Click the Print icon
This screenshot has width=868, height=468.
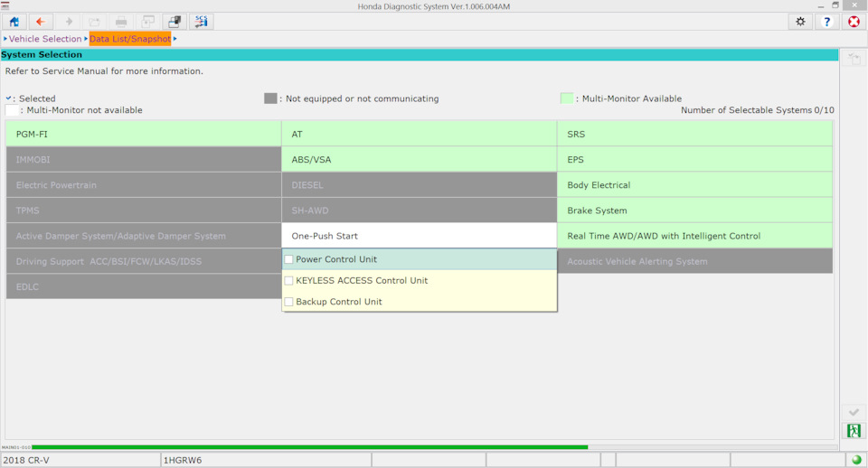tap(121, 22)
